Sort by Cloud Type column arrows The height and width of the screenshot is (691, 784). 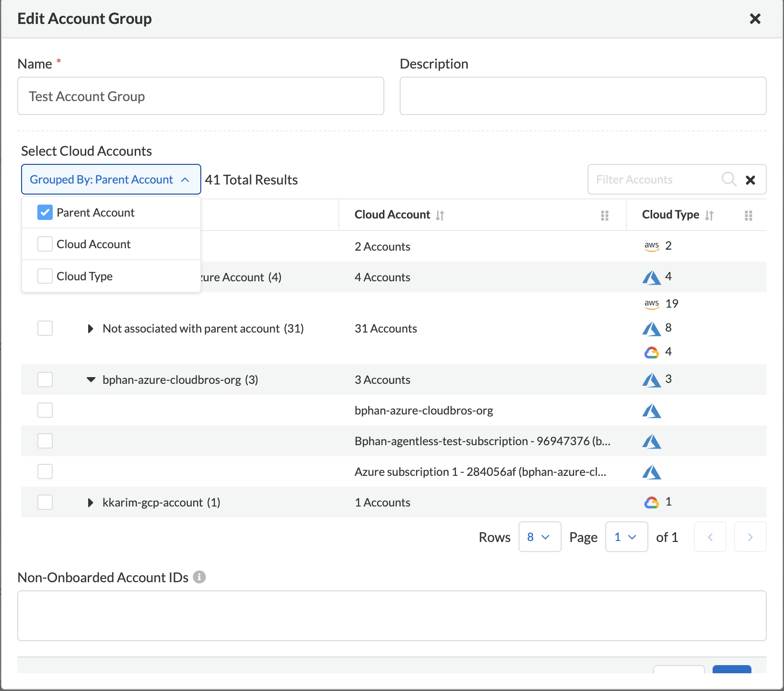709,215
